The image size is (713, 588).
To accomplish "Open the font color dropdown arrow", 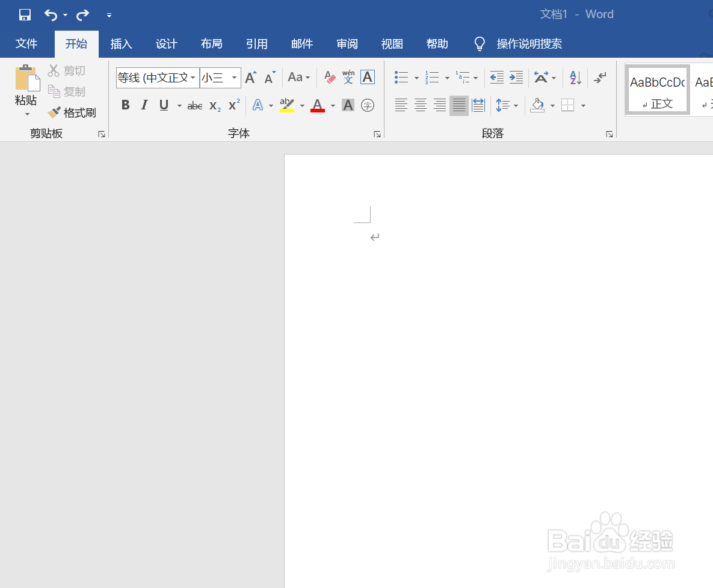I will tap(333, 106).
